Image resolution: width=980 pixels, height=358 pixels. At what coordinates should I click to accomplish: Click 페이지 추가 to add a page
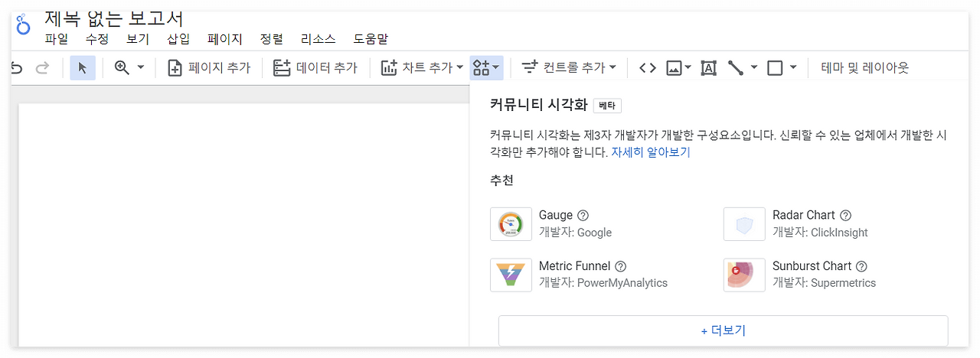tap(209, 68)
